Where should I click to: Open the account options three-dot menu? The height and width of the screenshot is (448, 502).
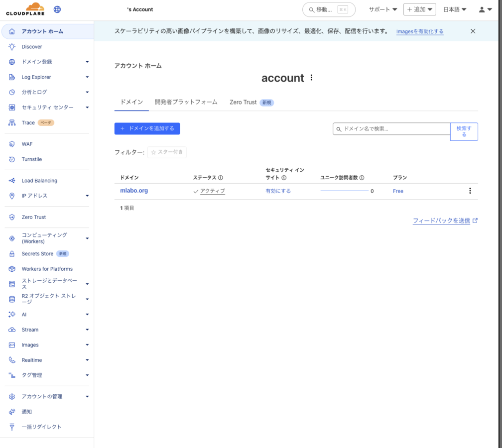(311, 77)
